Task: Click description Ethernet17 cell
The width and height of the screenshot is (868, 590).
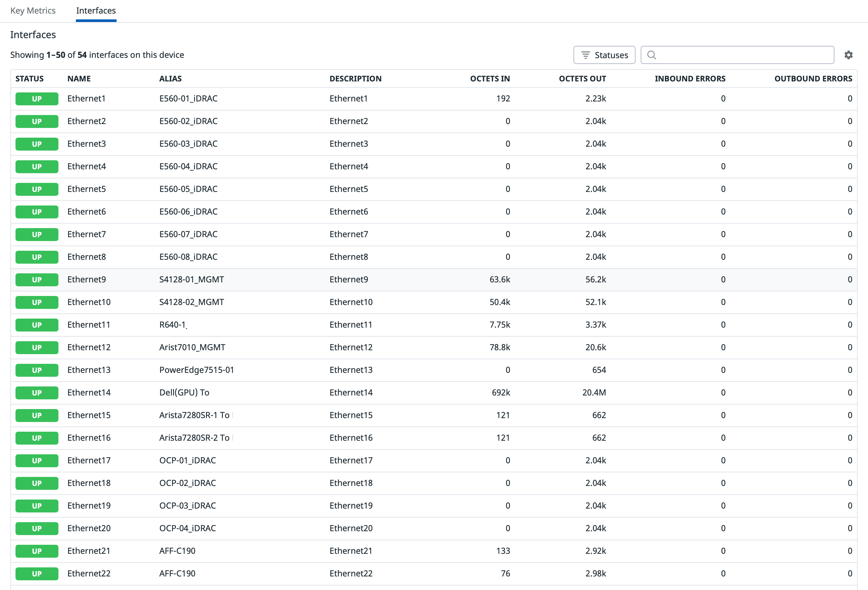Action: pos(351,460)
